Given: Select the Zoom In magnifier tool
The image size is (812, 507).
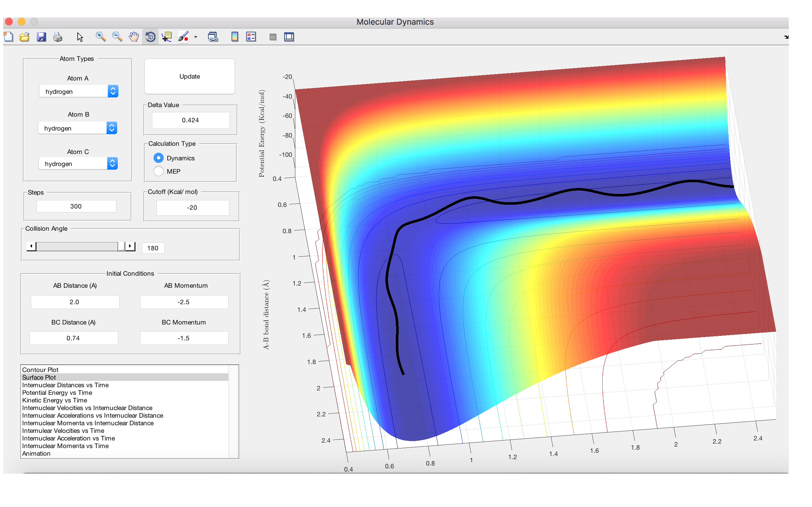Looking at the screenshot, I should click(100, 36).
